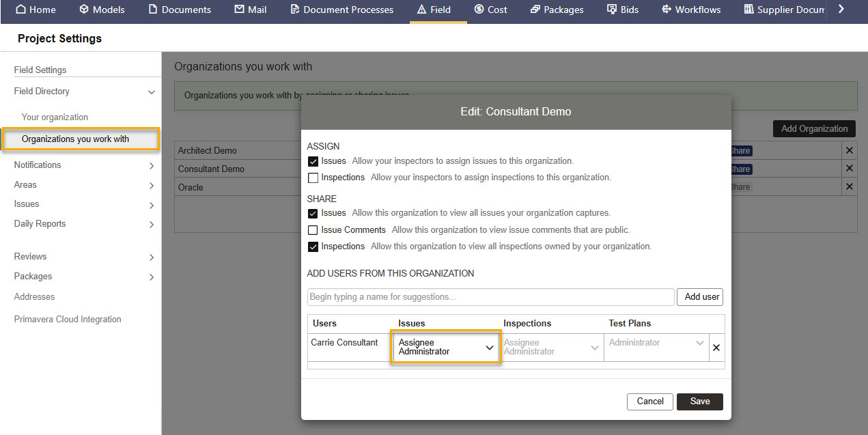
Task: Click the Home icon in the navigation bar
Action: (x=20, y=10)
